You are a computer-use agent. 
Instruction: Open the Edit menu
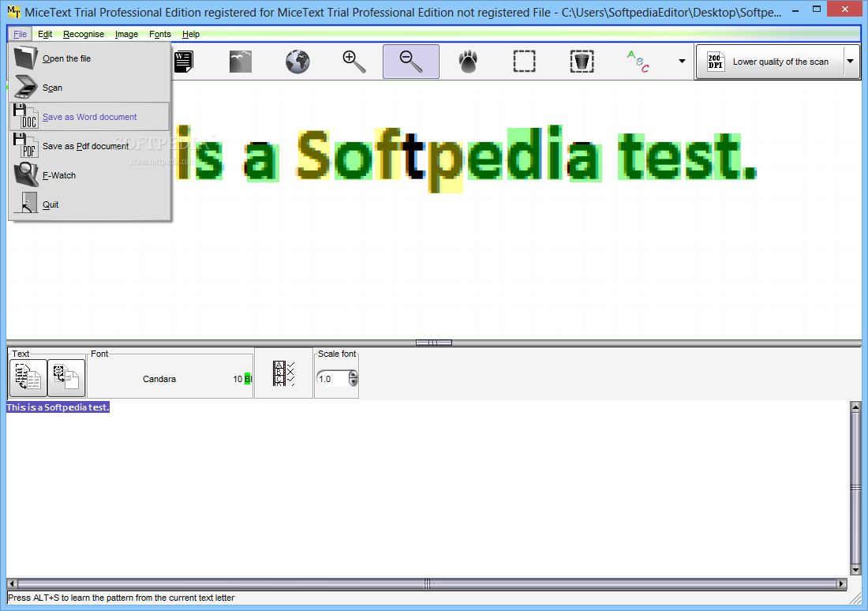point(45,35)
